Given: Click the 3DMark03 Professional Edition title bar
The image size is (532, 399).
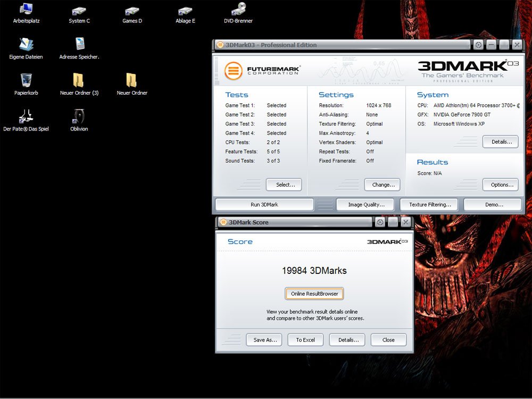Looking at the screenshot, I should click(x=342, y=45).
